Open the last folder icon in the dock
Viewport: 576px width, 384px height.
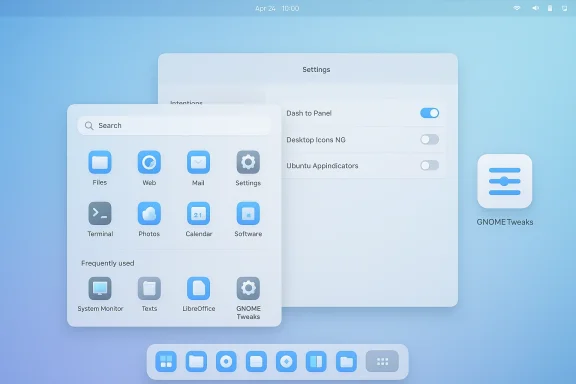tap(346, 362)
